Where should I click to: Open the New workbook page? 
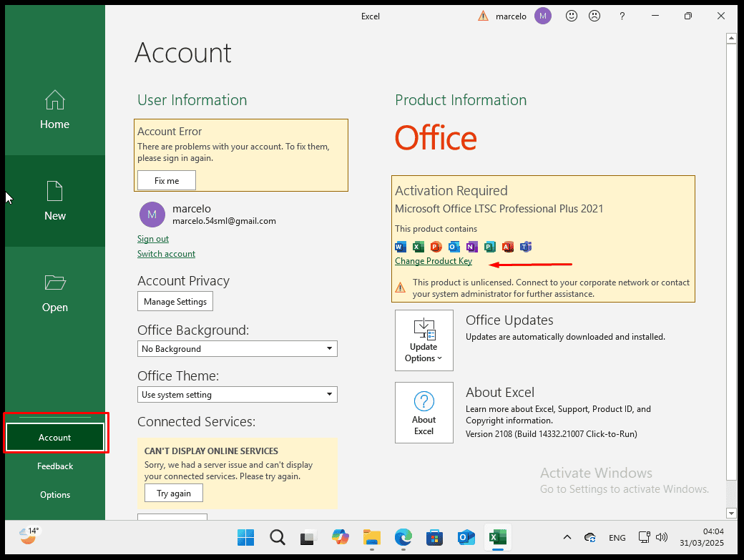point(55,201)
